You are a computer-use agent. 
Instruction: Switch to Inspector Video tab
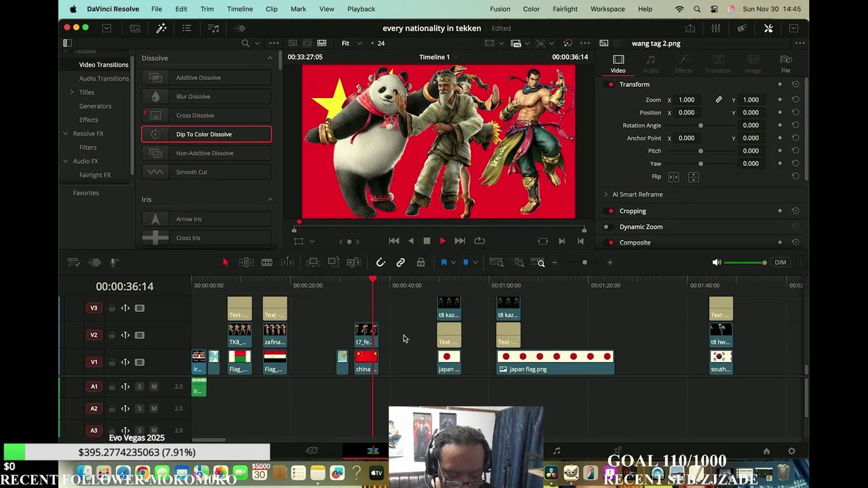618,64
